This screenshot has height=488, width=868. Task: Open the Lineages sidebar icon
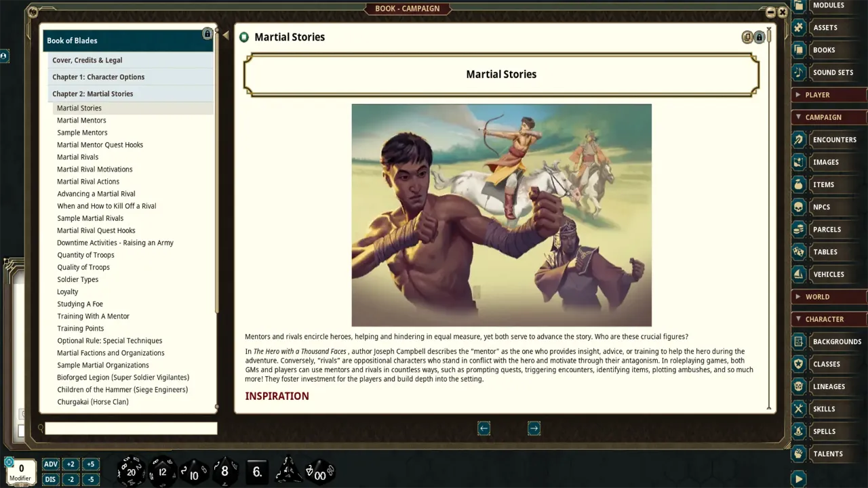[799, 386]
